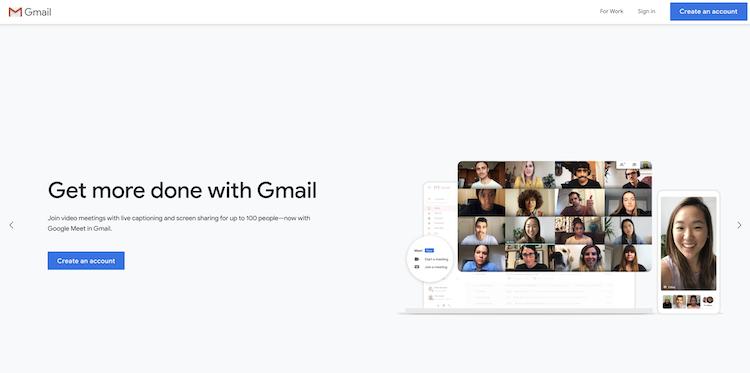Click the Google Meet description paragraph
The width and height of the screenshot is (750, 373).
click(179, 223)
